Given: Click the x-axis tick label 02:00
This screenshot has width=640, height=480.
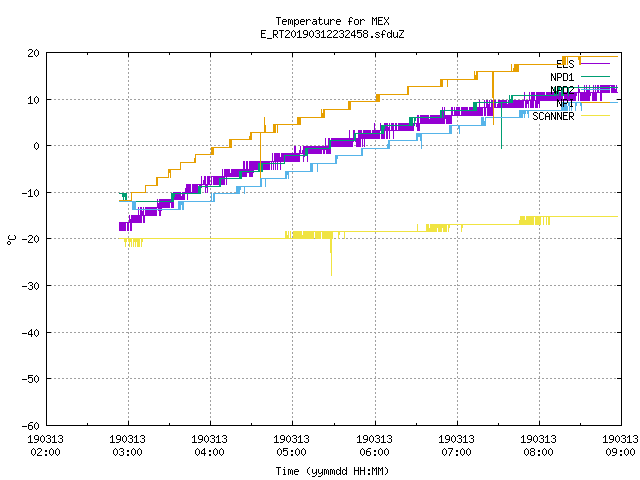Looking at the screenshot, I should click(45, 452).
